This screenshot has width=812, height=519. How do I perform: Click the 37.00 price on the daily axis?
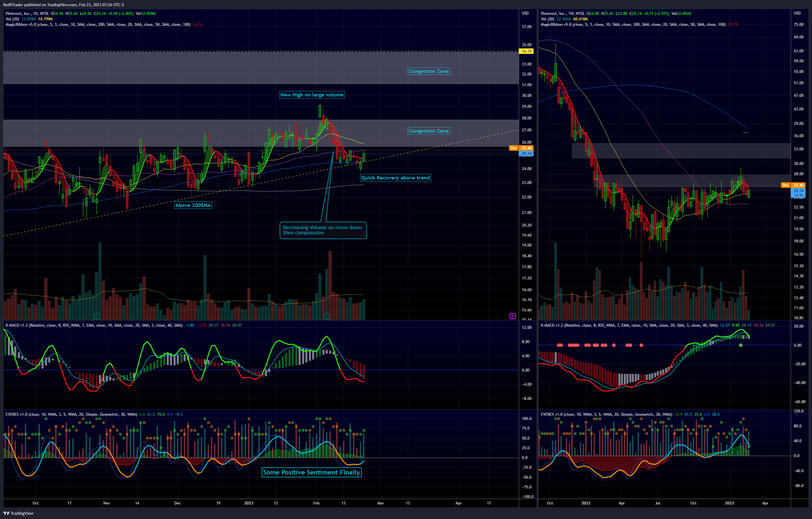(x=526, y=26)
